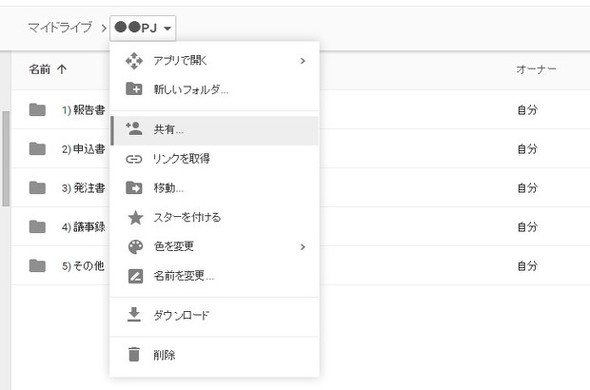Click folder icon for 4) 議事録

coord(37,227)
